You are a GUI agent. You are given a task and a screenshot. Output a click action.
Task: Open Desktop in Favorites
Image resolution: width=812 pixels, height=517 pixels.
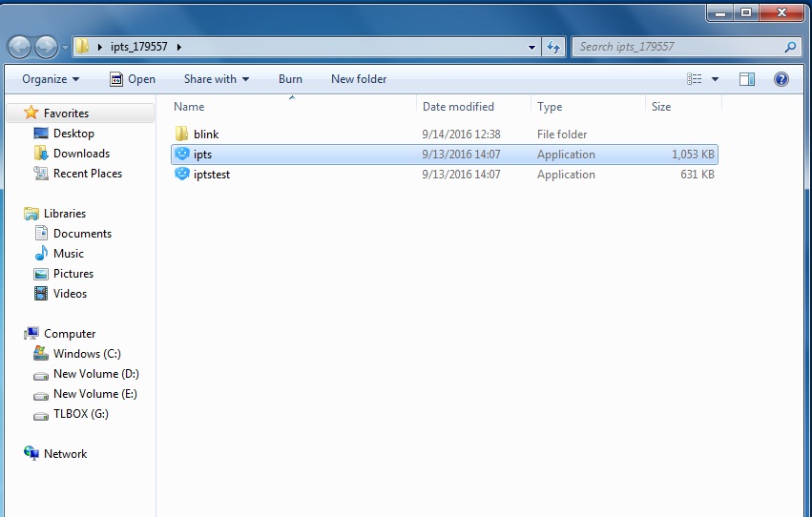click(x=73, y=134)
